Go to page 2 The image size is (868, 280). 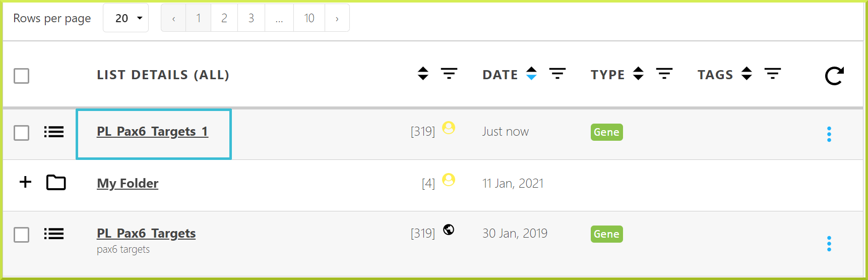click(x=224, y=18)
